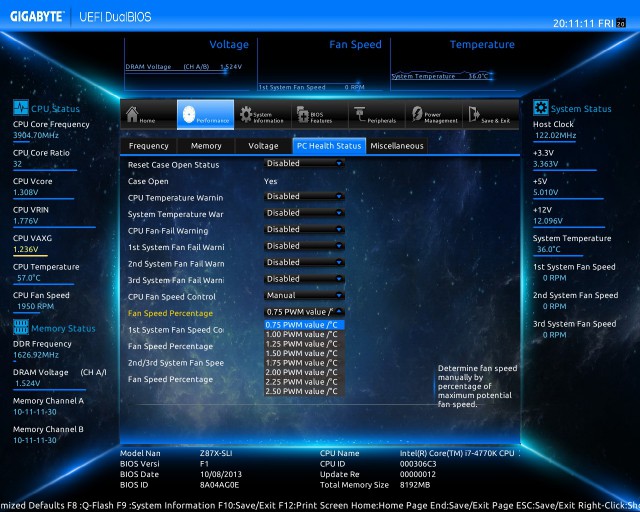
Task: Click CPU Fan Speed 1950 RPM reading
Action: pyautogui.click(x=36, y=306)
